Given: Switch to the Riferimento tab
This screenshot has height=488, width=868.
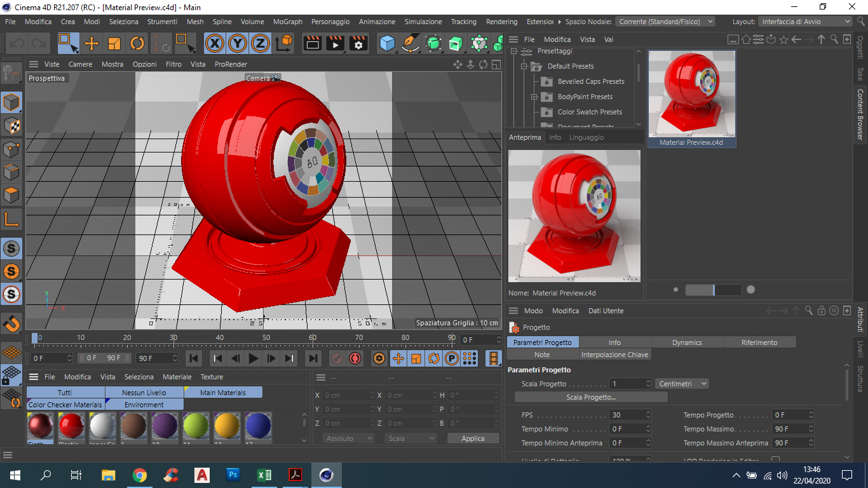Looking at the screenshot, I should [759, 342].
